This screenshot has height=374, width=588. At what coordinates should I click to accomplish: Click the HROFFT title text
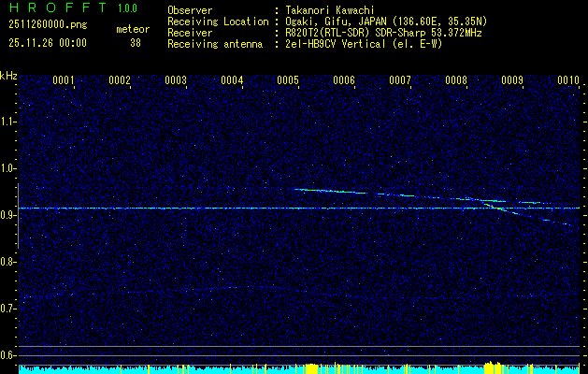[x=58, y=7]
